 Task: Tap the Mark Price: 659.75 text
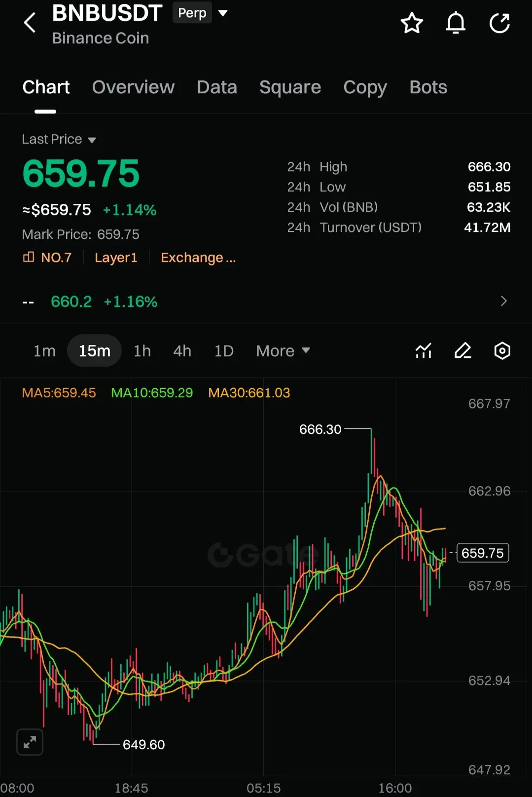(80, 234)
